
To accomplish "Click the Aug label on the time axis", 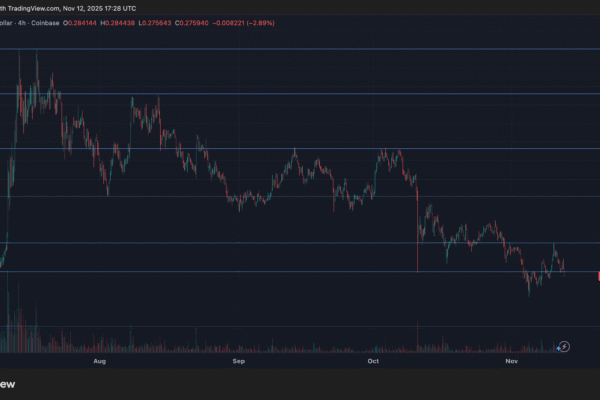I will point(99,359).
